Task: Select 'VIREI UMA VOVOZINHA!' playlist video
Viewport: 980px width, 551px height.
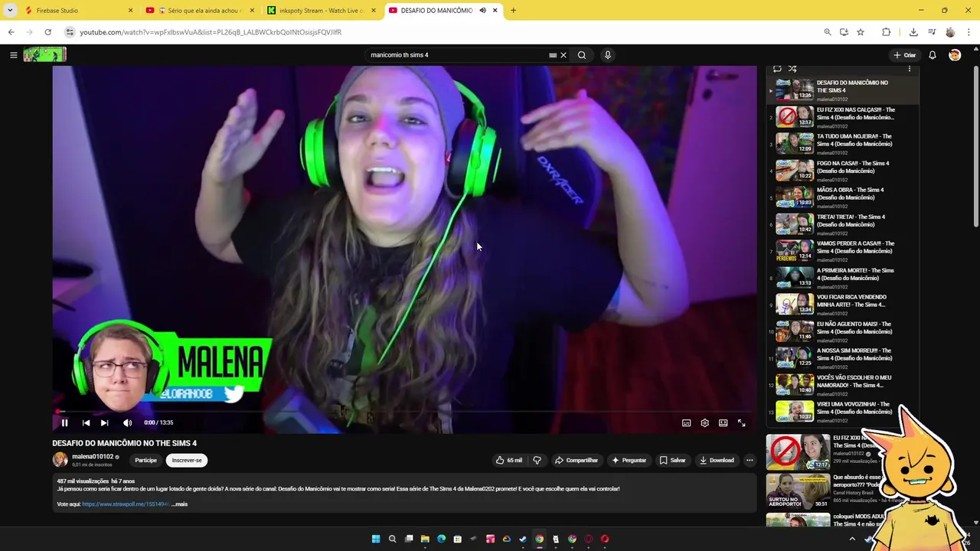Action: point(841,412)
